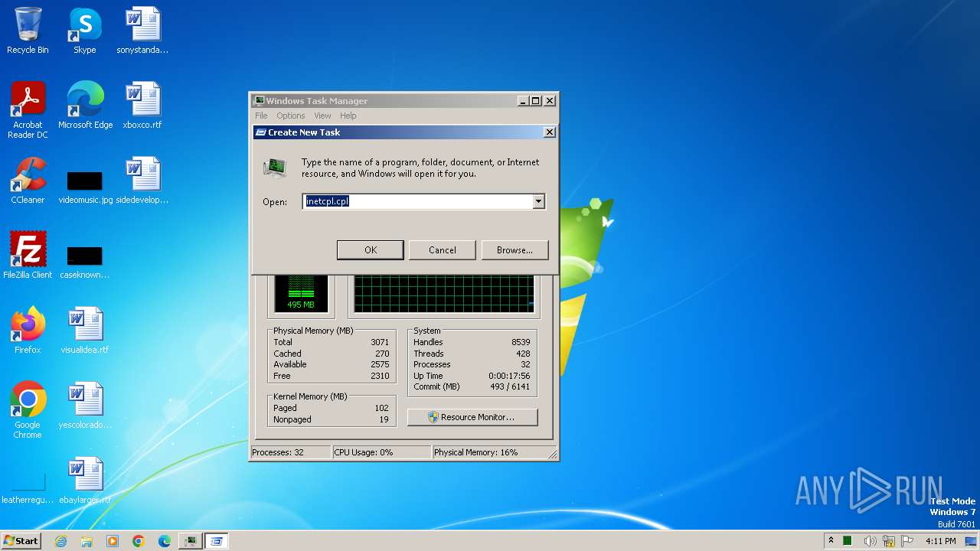Click the 4:11 PM system clock
Screen dimensions: 980x551
pyautogui.click(x=940, y=541)
